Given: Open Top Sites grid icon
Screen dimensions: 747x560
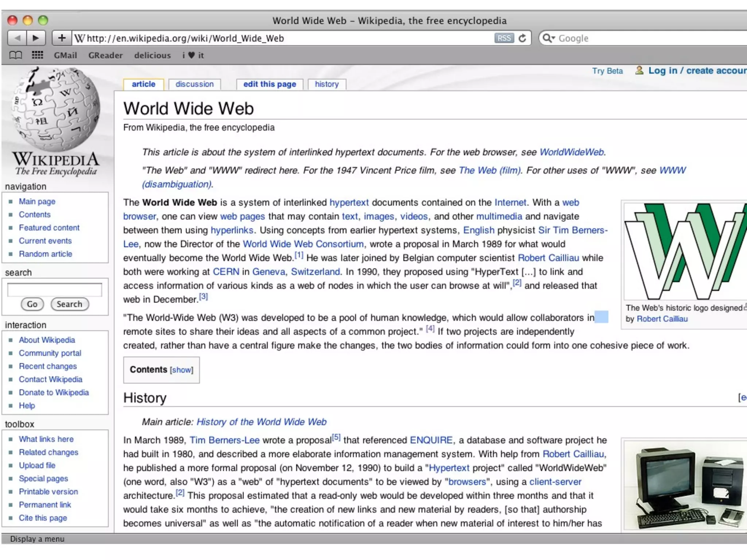Looking at the screenshot, I should (x=37, y=55).
